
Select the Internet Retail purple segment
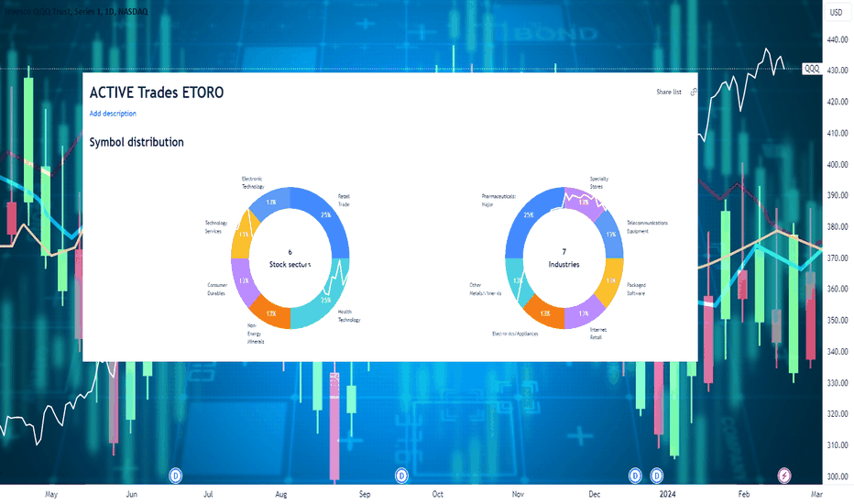(x=584, y=313)
